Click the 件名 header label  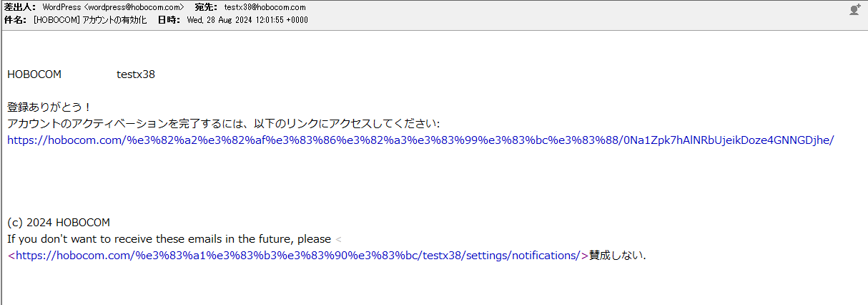(16, 20)
